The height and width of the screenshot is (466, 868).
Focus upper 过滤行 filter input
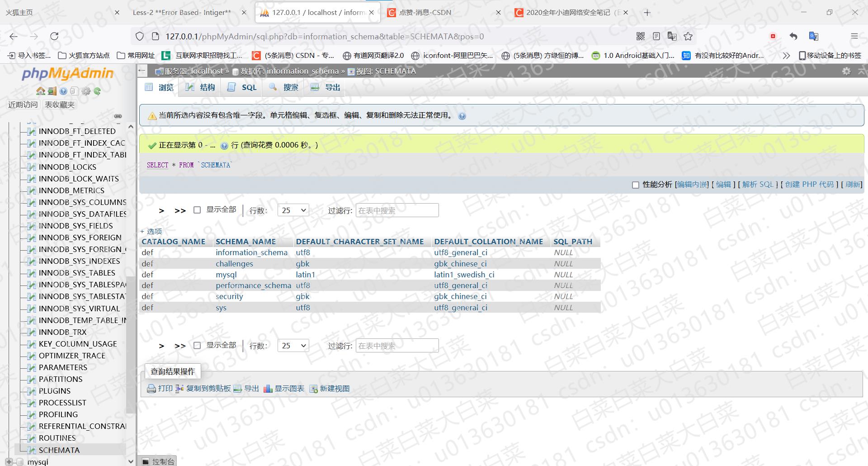pyautogui.click(x=397, y=210)
